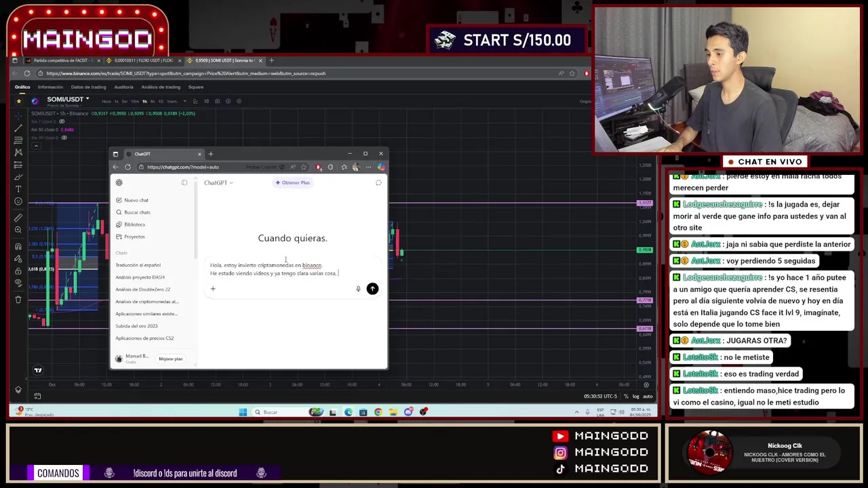Open chat 'Subida del oro 2023'
The image size is (868, 488).
click(136, 326)
